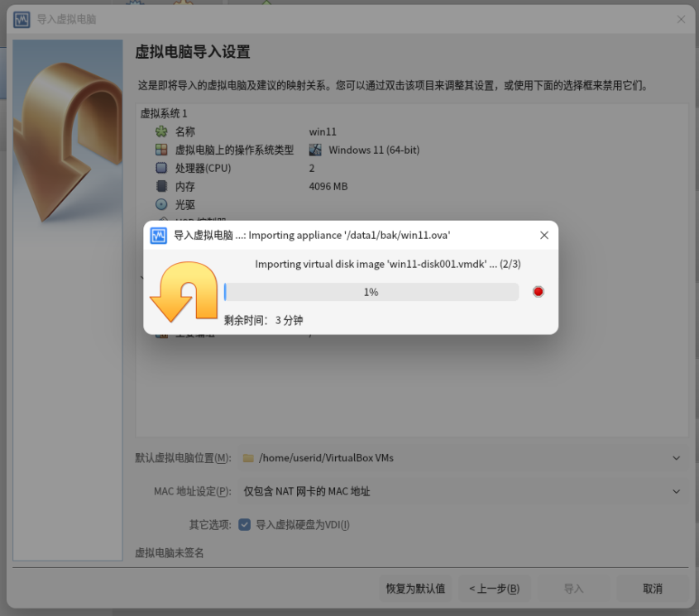Select the 虚拟系统 1 tree row
The image size is (699, 616).
411,113
